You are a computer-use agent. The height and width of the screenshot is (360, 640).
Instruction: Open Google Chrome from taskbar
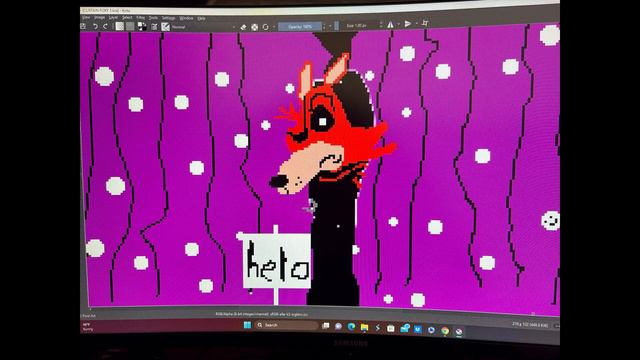445,331
